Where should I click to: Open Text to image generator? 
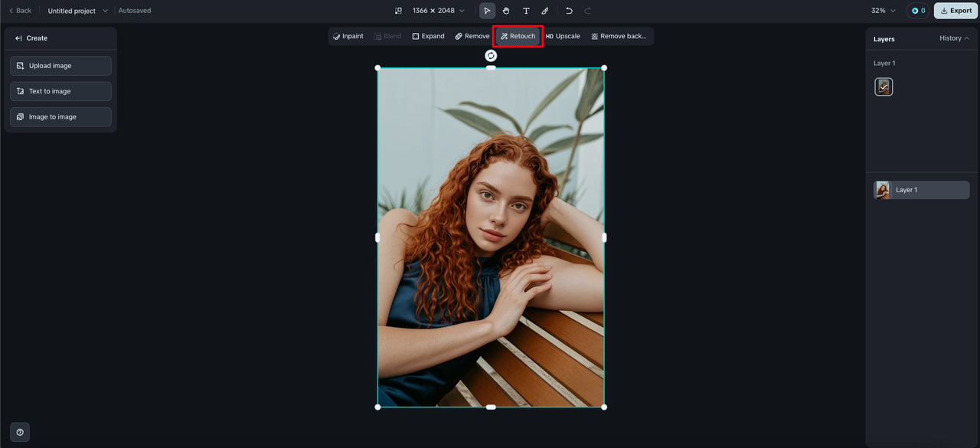coord(60,91)
